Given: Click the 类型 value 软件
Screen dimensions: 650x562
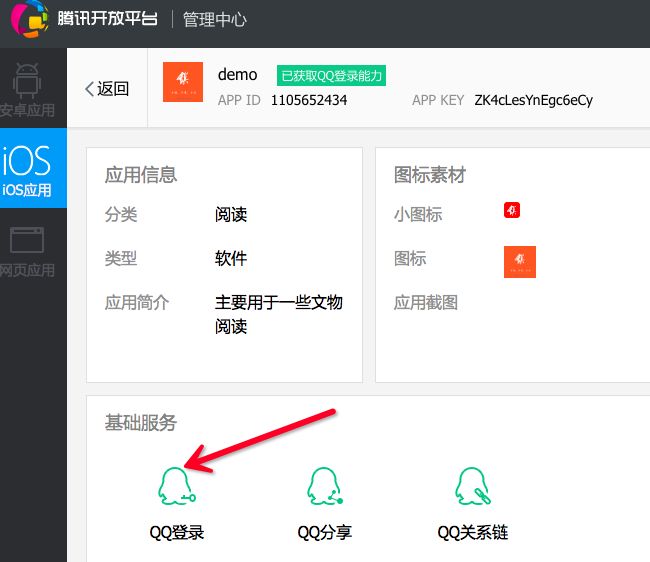Looking at the screenshot, I should (x=231, y=259).
